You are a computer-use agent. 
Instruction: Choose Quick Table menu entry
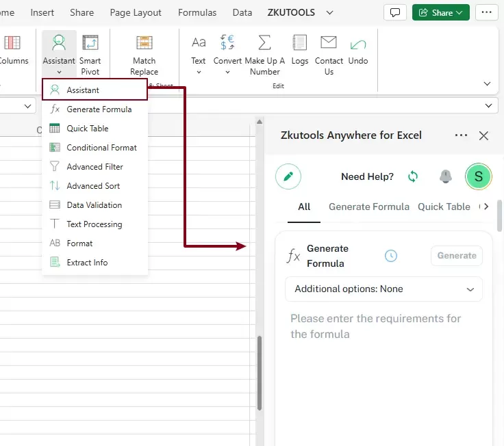[x=94, y=129]
